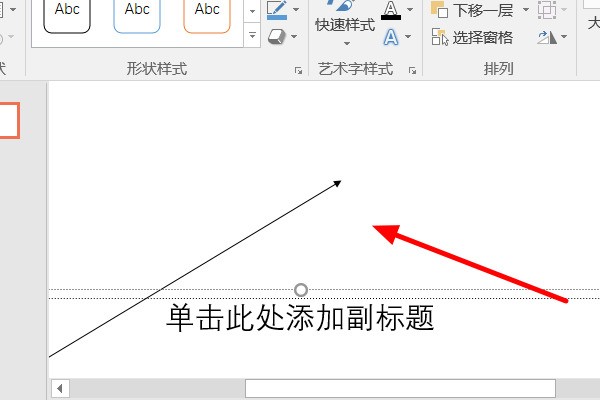Click the shape outline pen icon
The image size is (600, 400).
pos(277,10)
